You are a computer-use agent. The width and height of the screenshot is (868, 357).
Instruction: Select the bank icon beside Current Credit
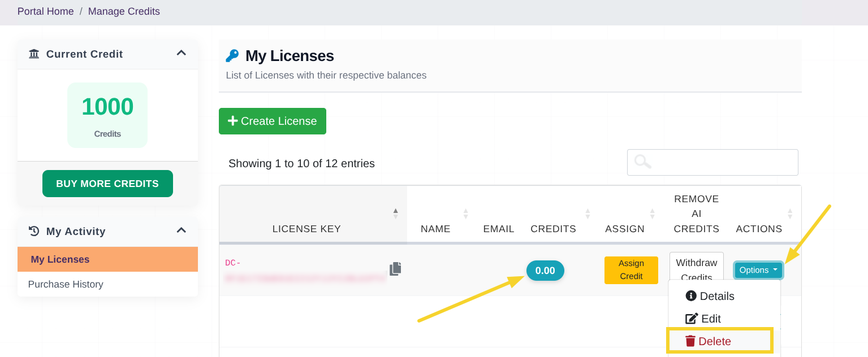pos(34,54)
